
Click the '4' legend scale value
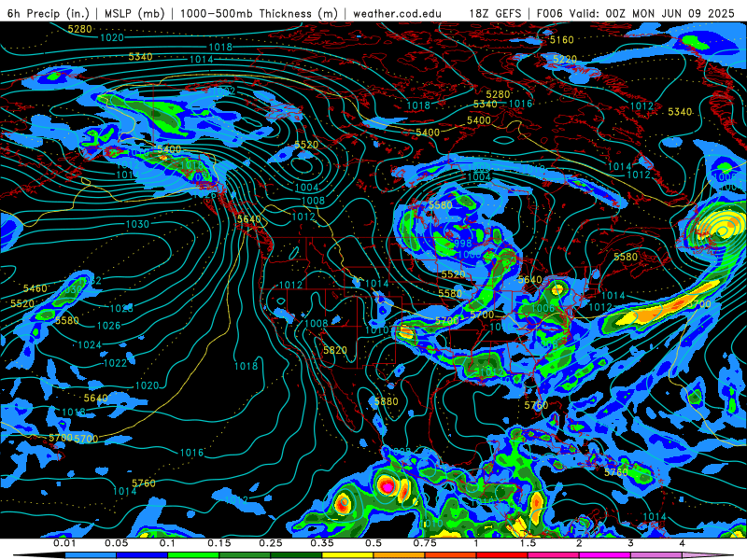[x=683, y=543]
